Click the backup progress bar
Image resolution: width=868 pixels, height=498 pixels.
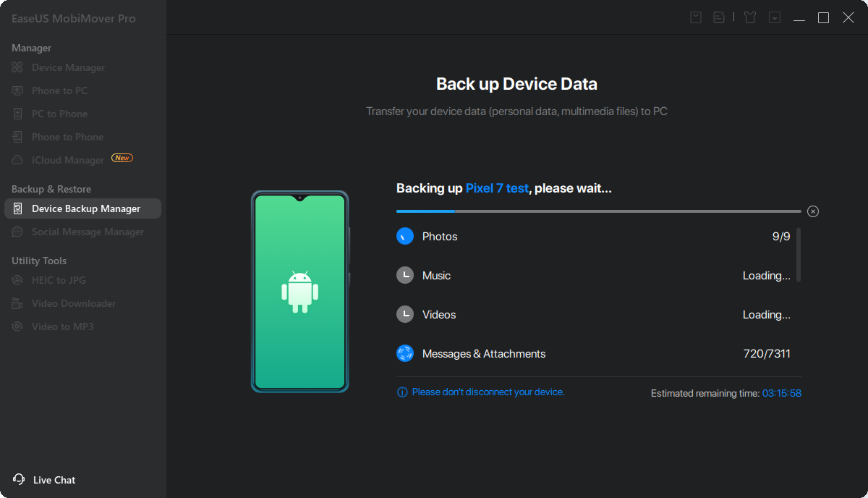[598, 211]
